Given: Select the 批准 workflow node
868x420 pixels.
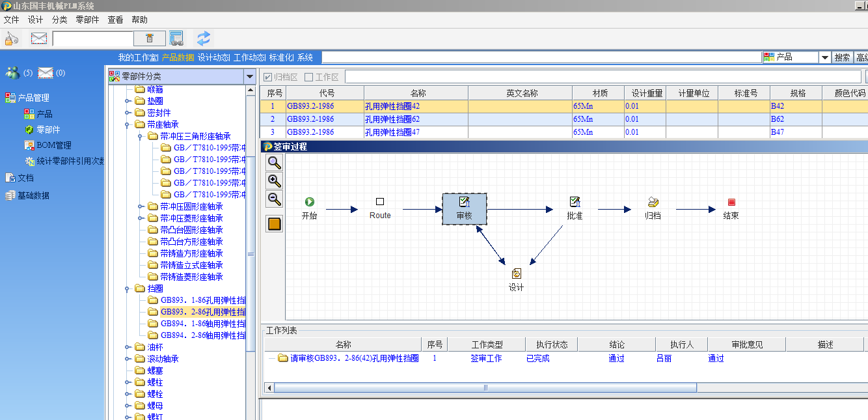Looking at the screenshot, I should (575, 208).
